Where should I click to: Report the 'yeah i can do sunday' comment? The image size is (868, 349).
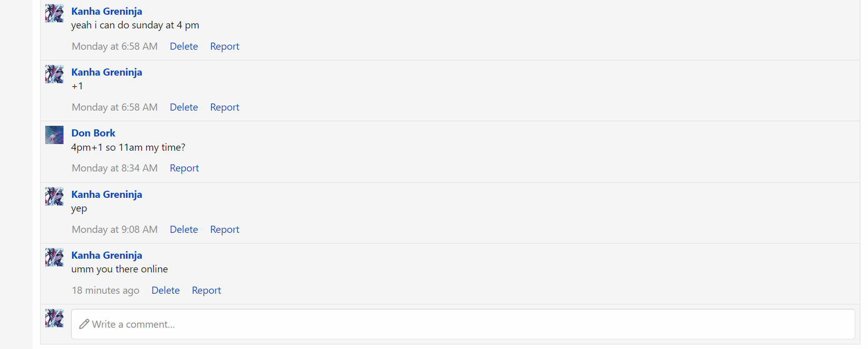[x=224, y=46]
